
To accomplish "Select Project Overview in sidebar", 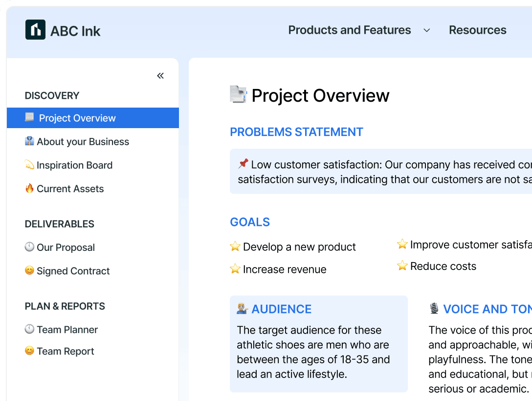I will [93, 118].
